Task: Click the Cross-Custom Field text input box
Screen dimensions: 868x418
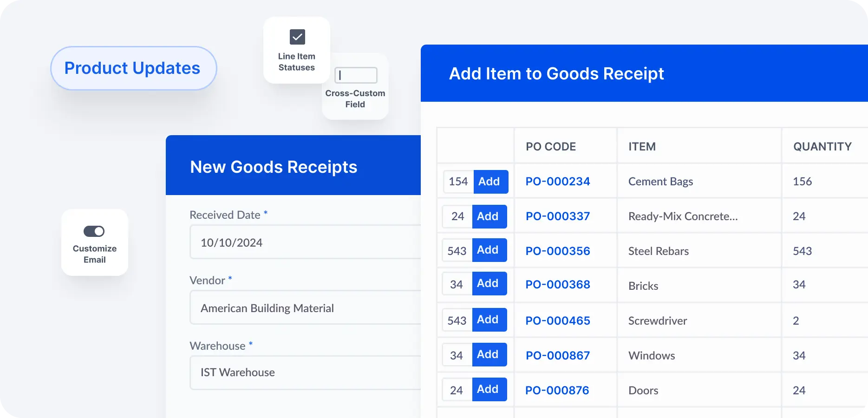Action: pos(356,75)
